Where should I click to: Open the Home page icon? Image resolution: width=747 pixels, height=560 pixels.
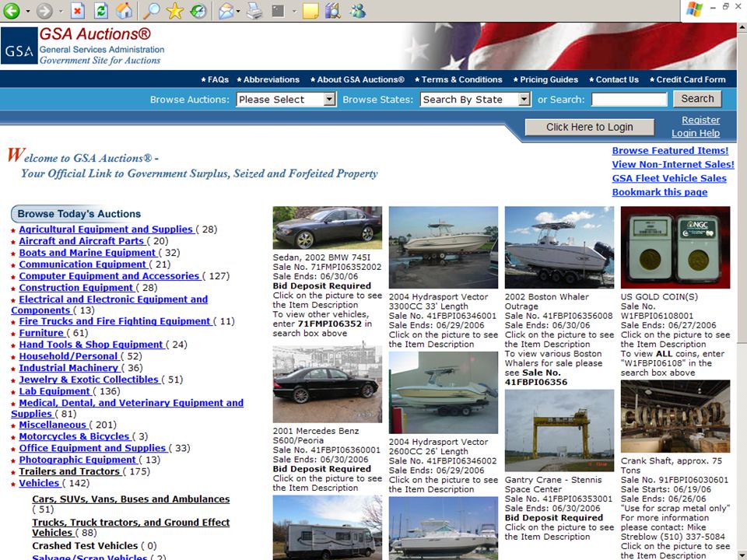124,10
